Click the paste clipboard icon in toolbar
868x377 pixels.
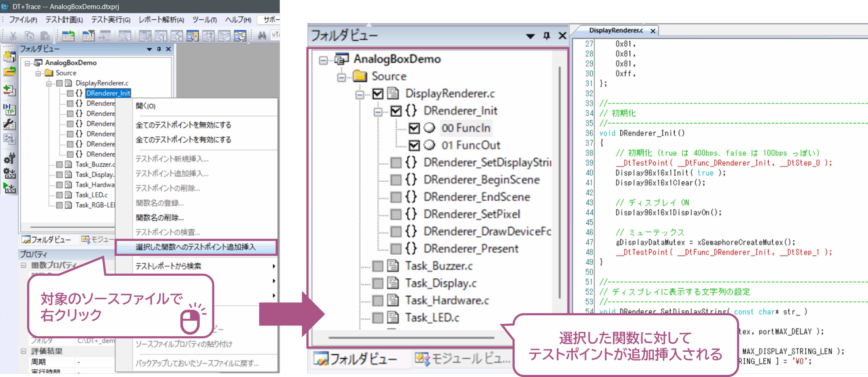(x=45, y=35)
